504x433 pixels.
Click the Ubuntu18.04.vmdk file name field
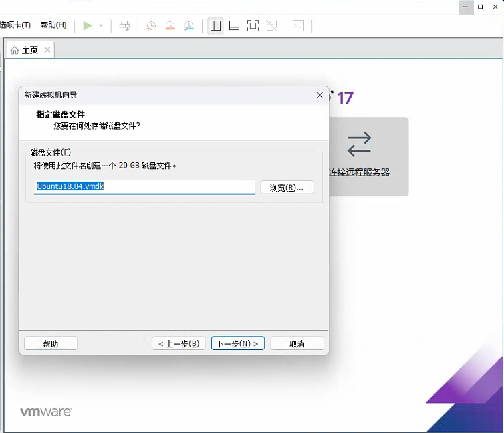(x=144, y=187)
